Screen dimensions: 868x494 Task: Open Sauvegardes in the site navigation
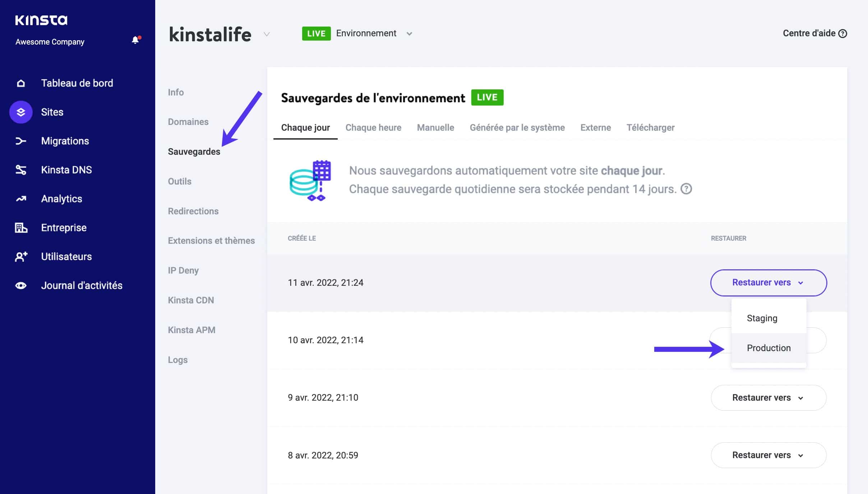coord(194,151)
